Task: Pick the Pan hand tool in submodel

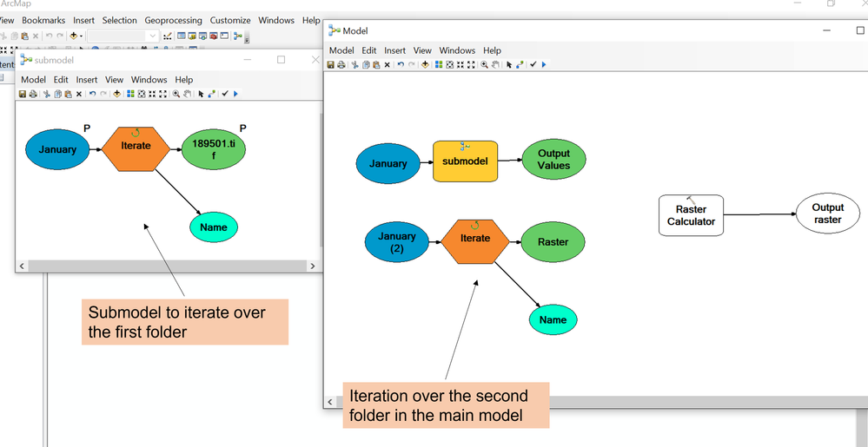Action: [187, 94]
